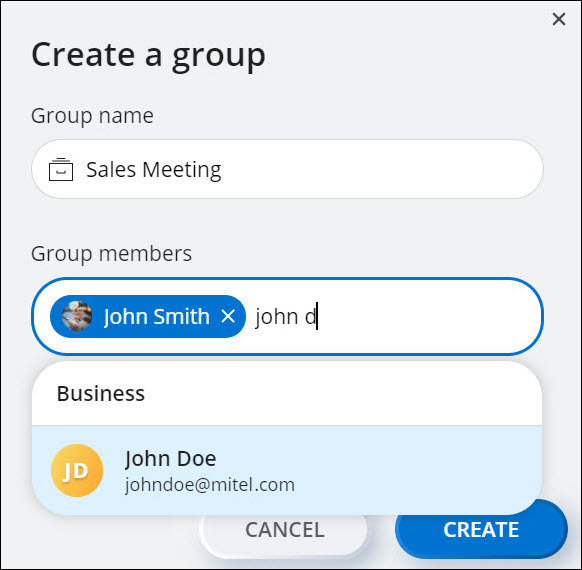
Task: Focus the members search text 'john d'
Action: 286,317
